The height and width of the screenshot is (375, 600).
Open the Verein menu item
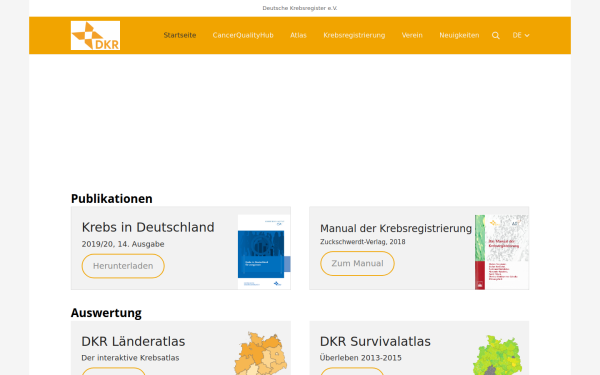point(412,35)
